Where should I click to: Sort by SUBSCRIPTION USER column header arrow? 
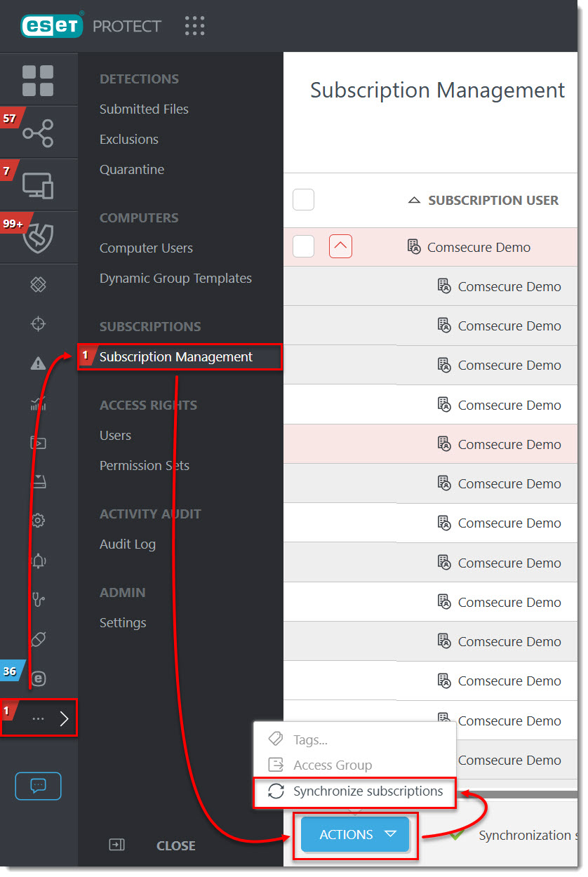coord(414,201)
